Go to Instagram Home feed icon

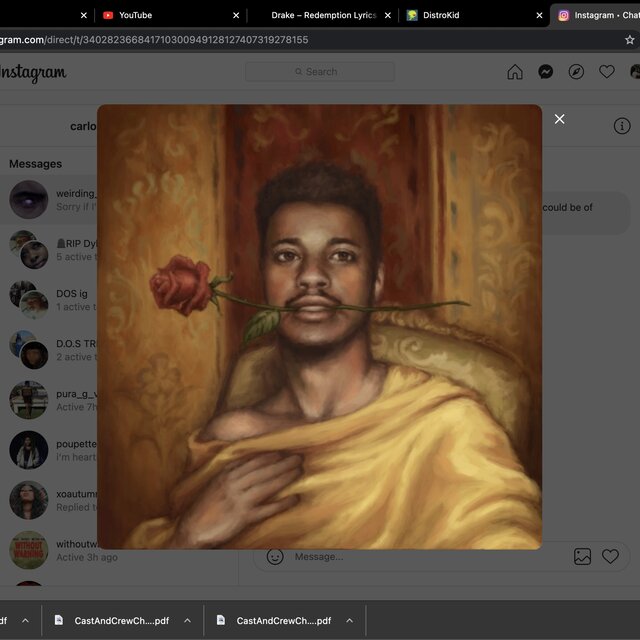tap(515, 72)
